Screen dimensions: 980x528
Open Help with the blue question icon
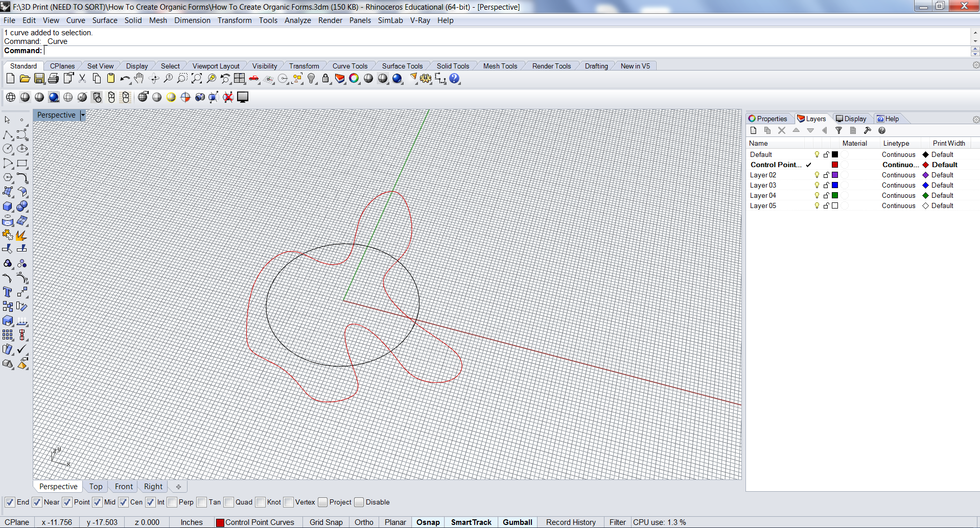(x=454, y=79)
